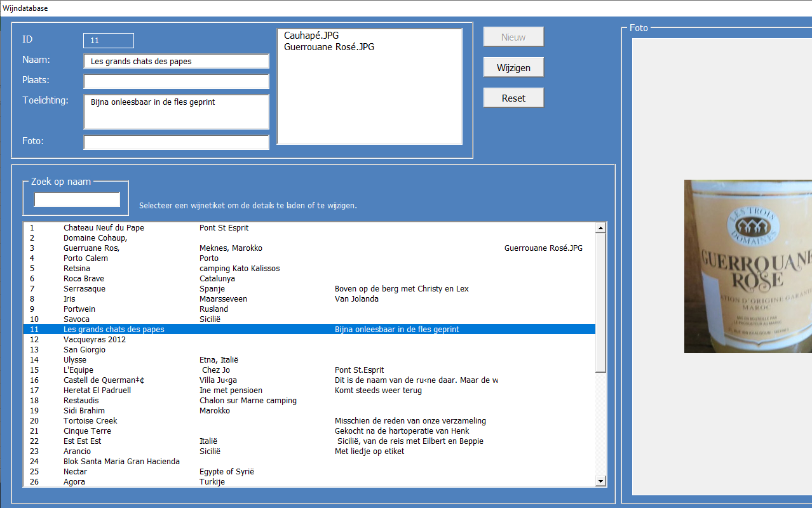Click the wine list scroll down arrow
This screenshot has width=812, height=508.
[600, 482]
